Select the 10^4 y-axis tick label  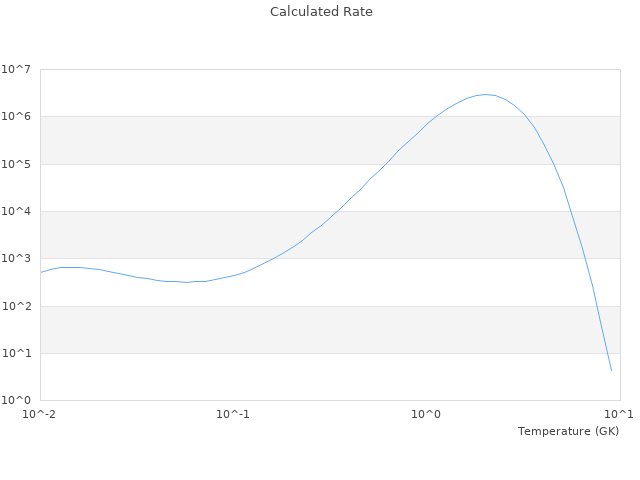pyautogui.click(x=16, y=211)
